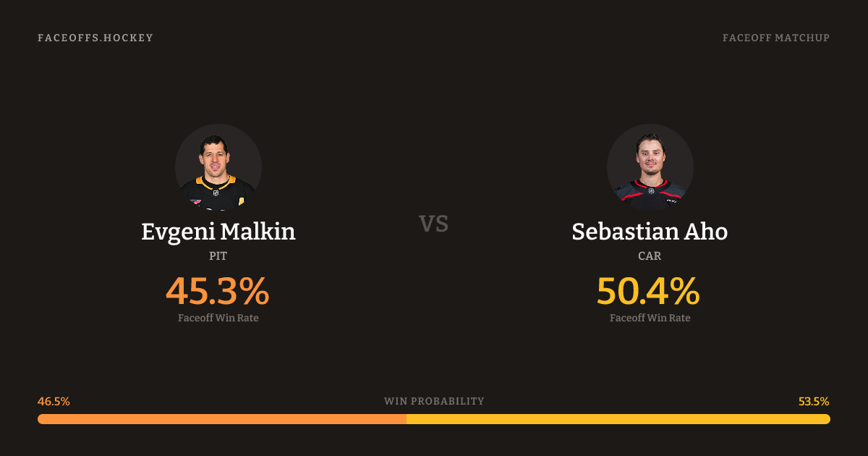Click Faceoff Win Rate label under 45.3%

click(218, 318)
